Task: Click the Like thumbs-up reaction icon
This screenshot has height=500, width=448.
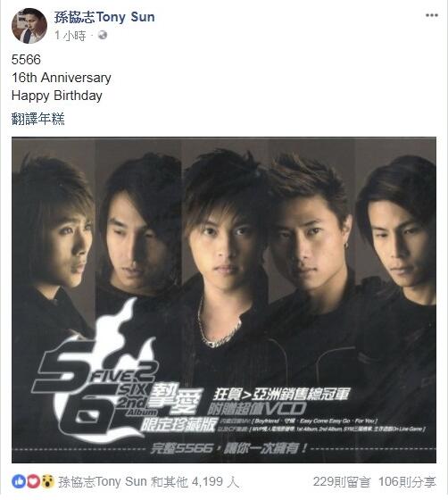Action: point(18,481)
